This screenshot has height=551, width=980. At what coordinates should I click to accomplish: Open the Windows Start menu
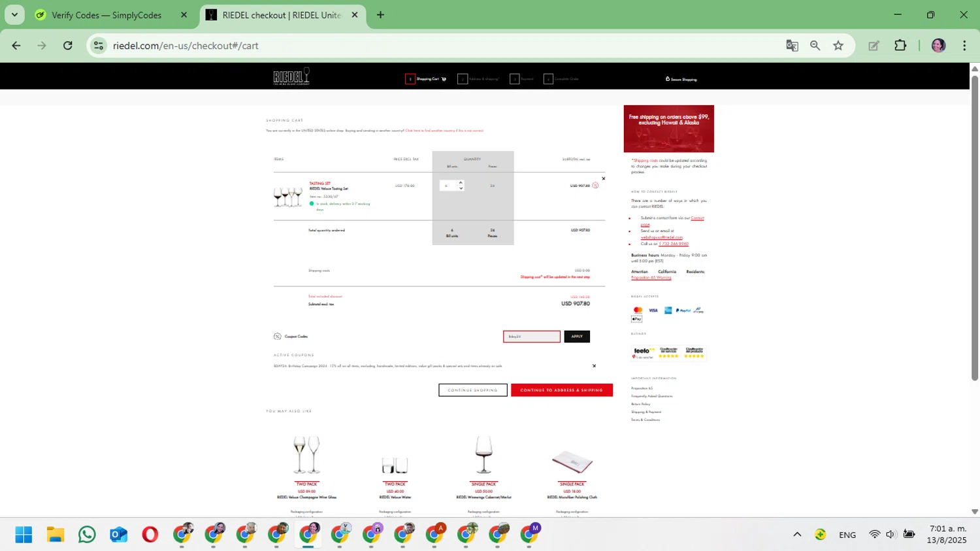pyautogui.click(x=24, y=535)
